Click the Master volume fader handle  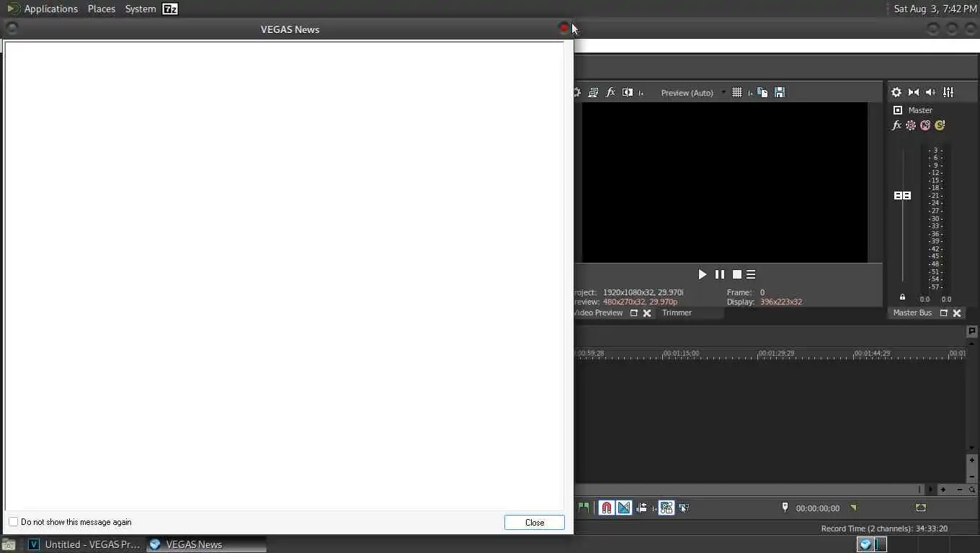pyautogui.click(x=902, y=195)
